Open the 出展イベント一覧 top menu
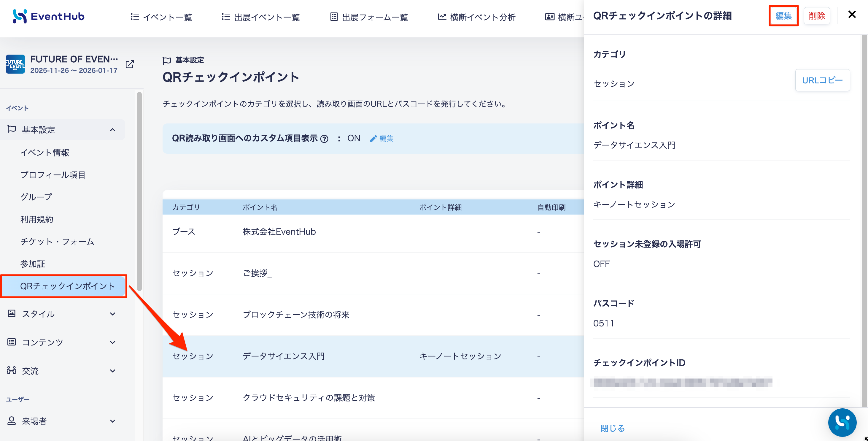 point(260,17)
